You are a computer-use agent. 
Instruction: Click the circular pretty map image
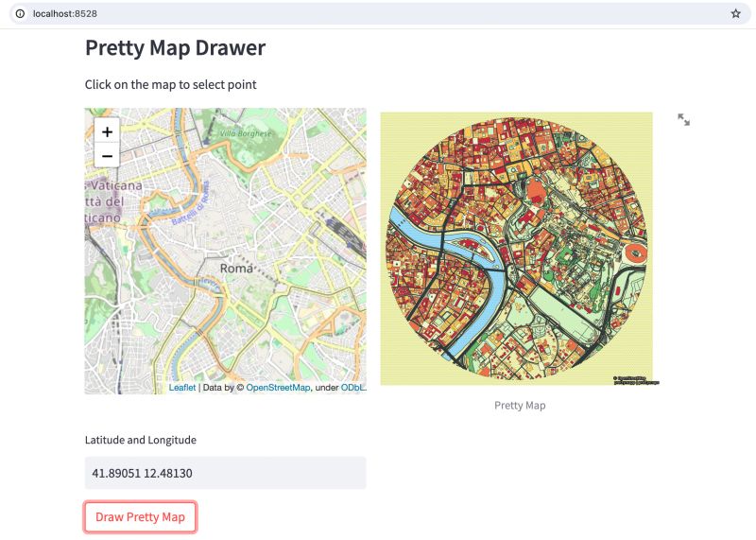click(x=516, y=250)
